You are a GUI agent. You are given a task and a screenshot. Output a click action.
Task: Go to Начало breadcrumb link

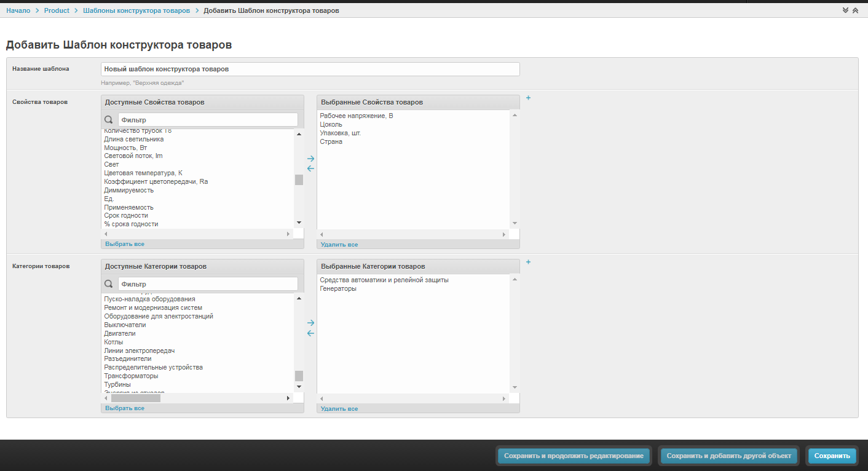tap(18, 11)
